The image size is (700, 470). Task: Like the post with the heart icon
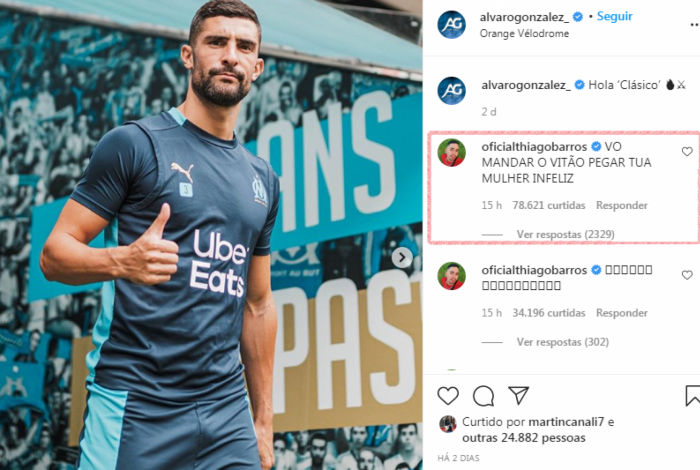(448, 396)
